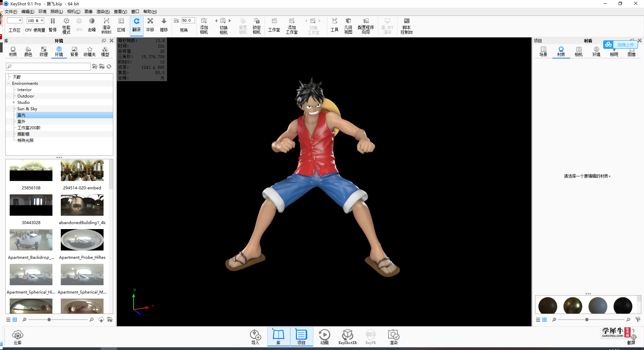Open library Models tab
Image resolution: width=644 pixels, height=350 pixels.
tap(105, 52)
